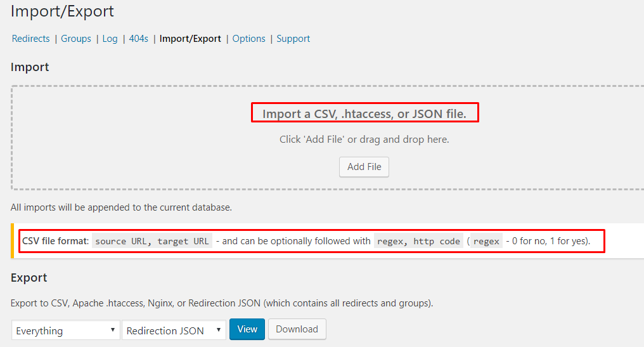644x347 pixels.
Task: Click the blue View button
Action: [x=247, y=329]
